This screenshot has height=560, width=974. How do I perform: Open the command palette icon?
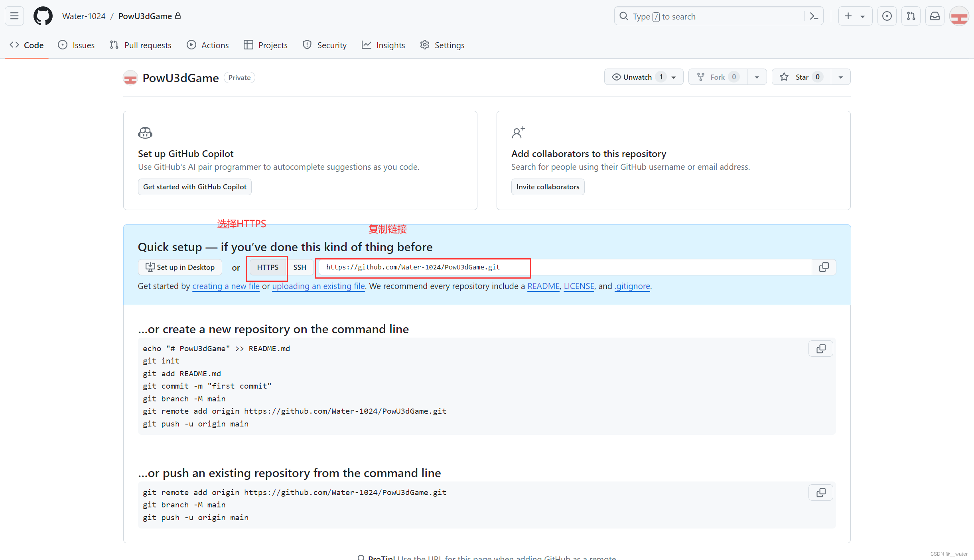coord(814,16)
